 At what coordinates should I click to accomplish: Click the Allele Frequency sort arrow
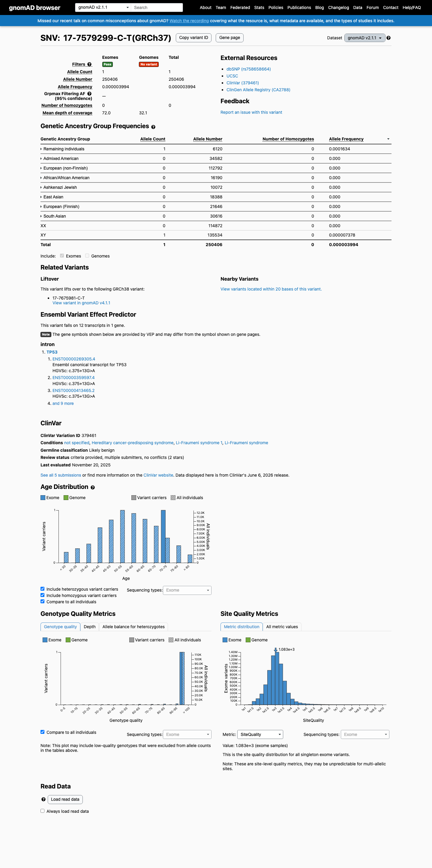[x=388, y=139]
